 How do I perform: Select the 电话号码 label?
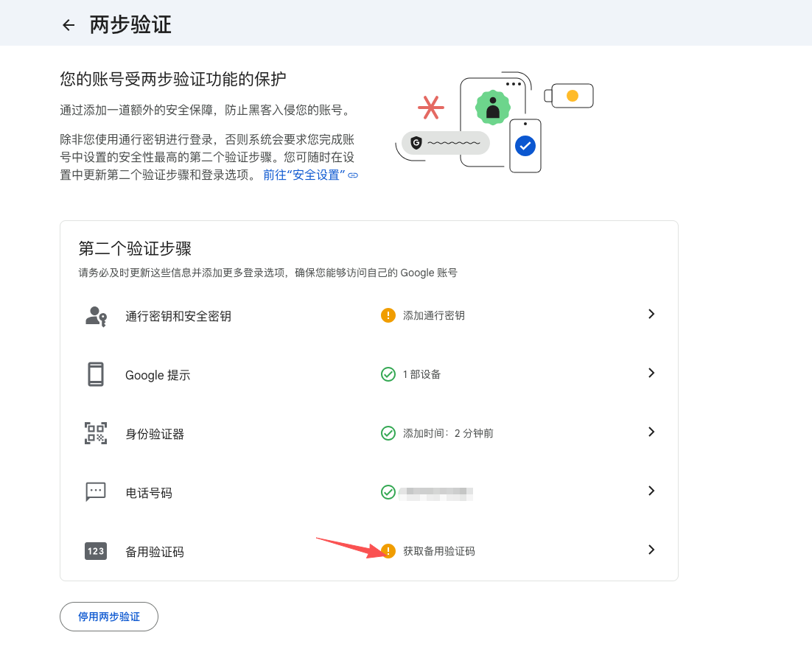point(149,494)
